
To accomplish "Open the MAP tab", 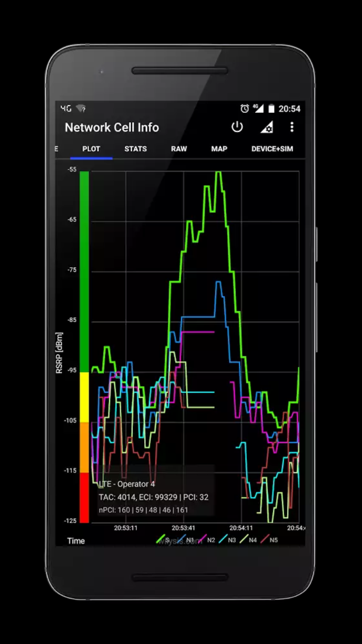I will [x=219, y=149].
